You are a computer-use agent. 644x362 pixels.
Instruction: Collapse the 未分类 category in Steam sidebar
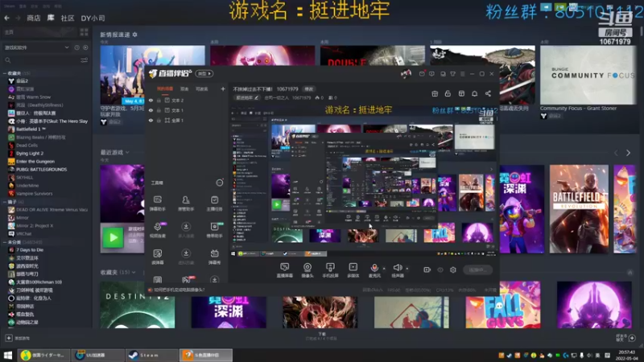click(5, 242)
